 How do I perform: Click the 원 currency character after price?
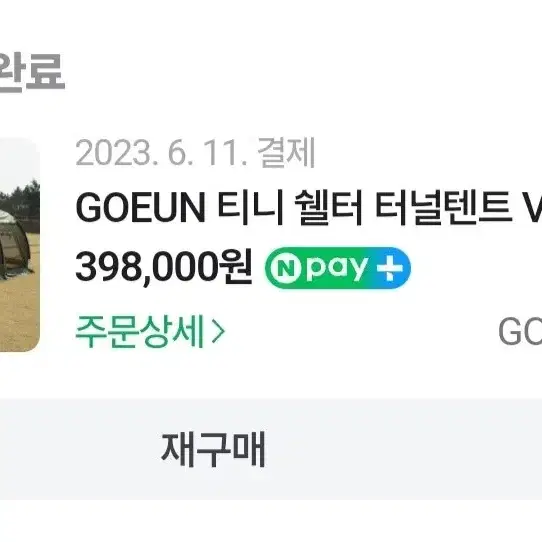[x=237, y=267]
